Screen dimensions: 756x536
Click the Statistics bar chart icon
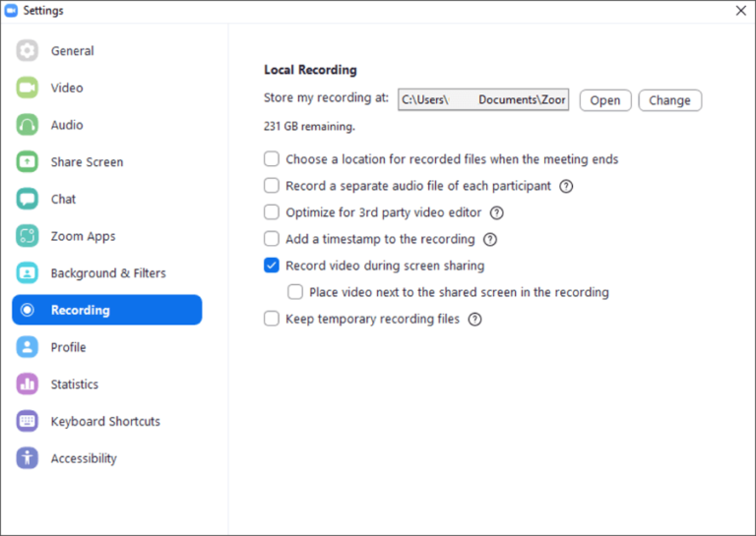click(x=27, y=385)
